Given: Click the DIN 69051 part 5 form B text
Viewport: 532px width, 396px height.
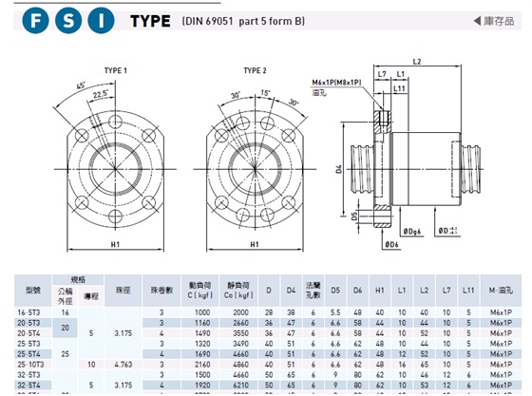Looking at the screenshot, I should [243, 21].
